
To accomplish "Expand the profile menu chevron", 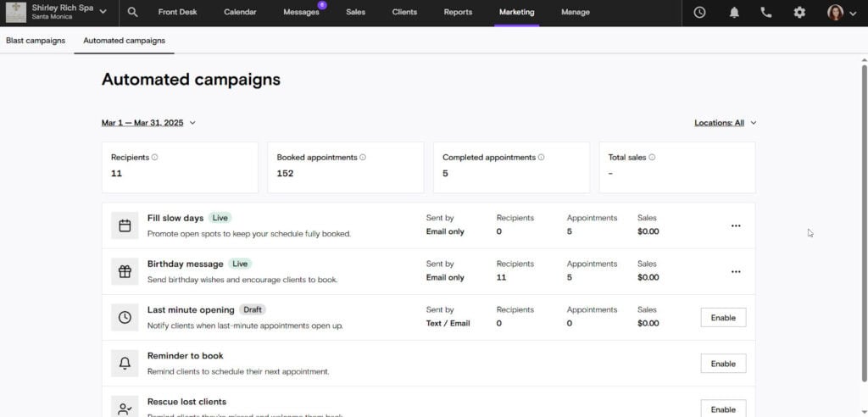I will (x=853, y=13).
